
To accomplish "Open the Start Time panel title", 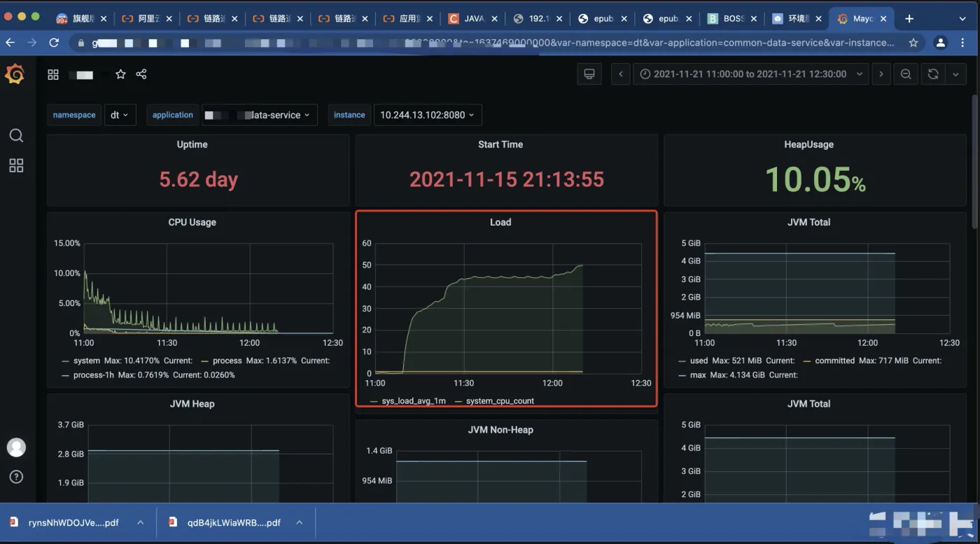I will (x=500, y=144).
